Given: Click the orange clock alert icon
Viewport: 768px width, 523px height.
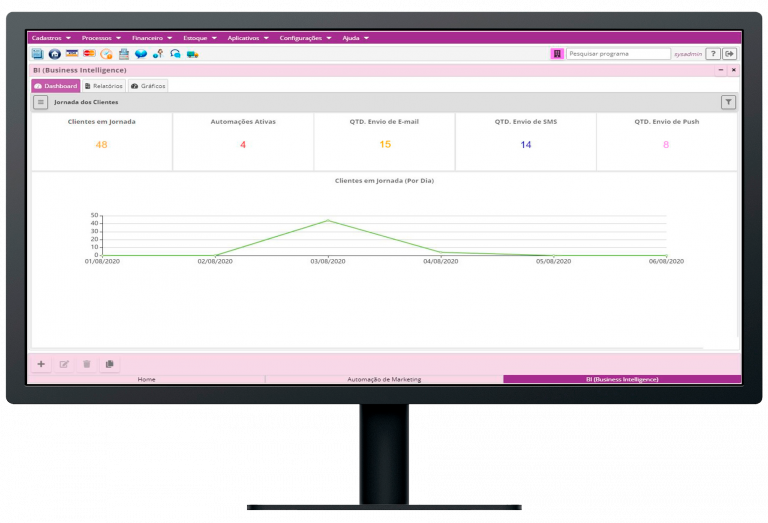Looking at the screenshot, I should click(106, 54).
